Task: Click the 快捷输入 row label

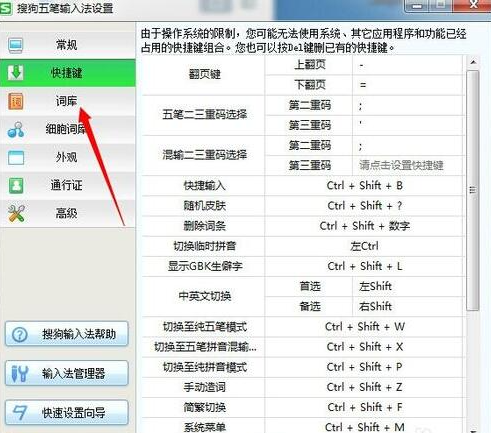Action: point(204,186)
